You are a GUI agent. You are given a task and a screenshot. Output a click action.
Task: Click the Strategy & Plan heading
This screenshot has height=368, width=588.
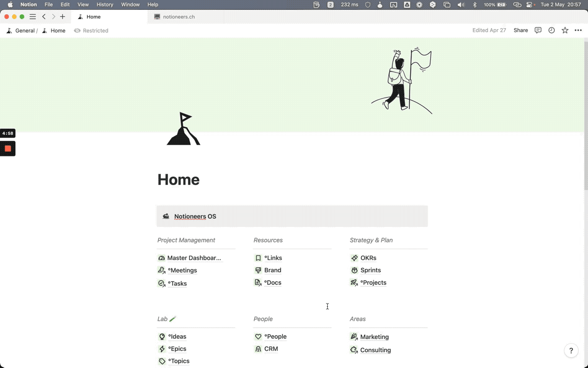(371, 240)
